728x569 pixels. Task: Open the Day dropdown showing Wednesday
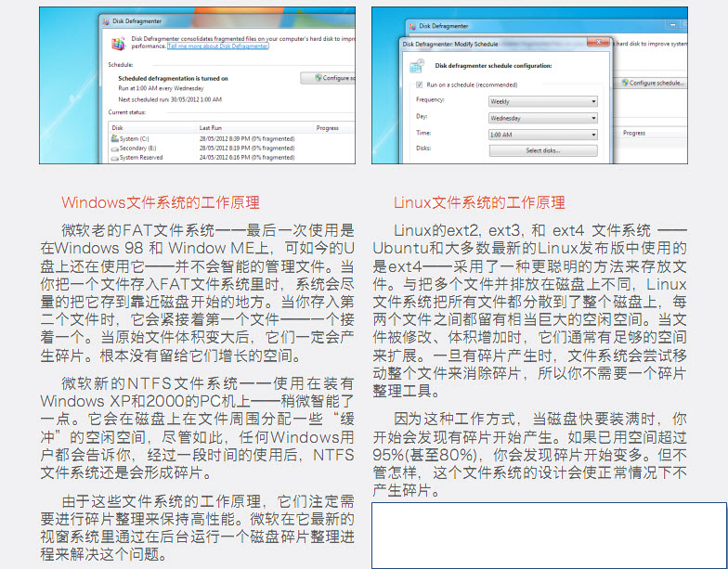(x=542, y=118)
